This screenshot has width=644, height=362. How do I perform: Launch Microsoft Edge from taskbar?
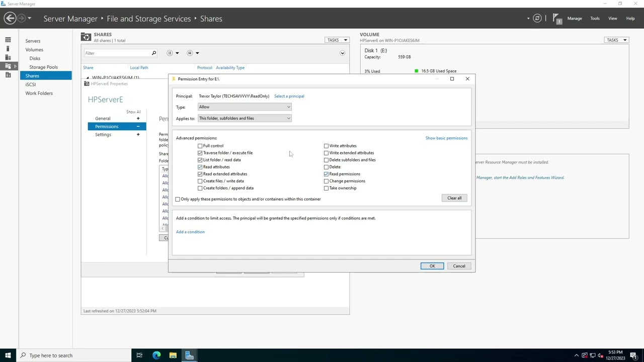pyautogui.click(x=156, y=355)
